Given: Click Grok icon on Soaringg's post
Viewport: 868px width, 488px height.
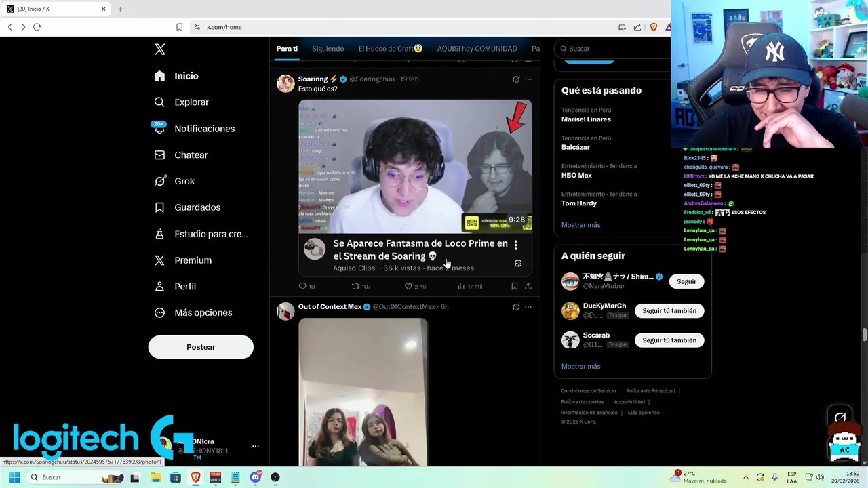Looking at the screenshot, I should click(516, 79).
